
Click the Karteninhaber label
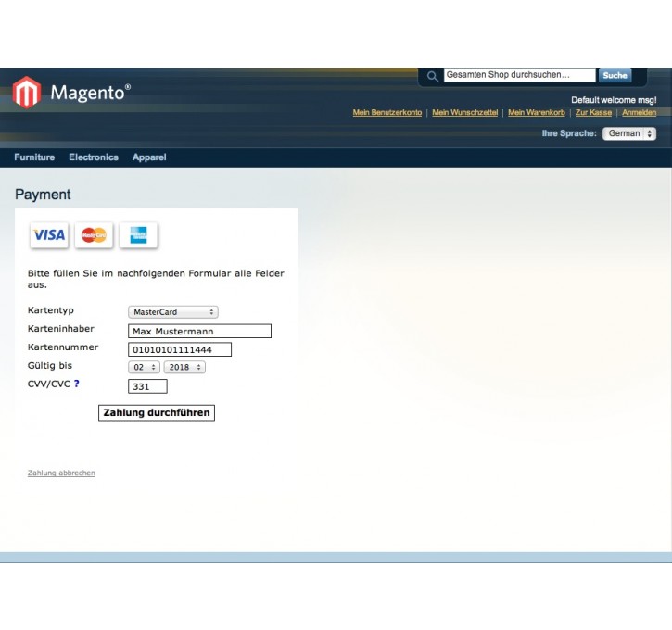point(61,329)
